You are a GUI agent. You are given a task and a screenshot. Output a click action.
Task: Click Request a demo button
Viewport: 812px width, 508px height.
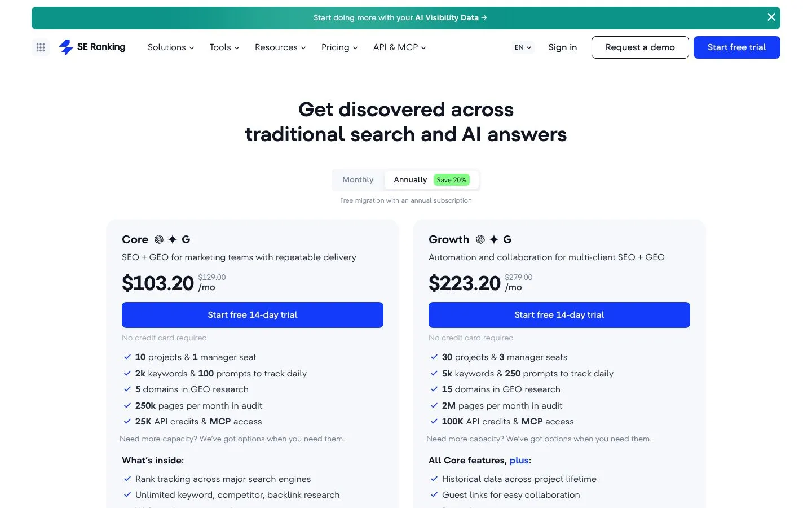pyautogui.click(x=640, y=47)
